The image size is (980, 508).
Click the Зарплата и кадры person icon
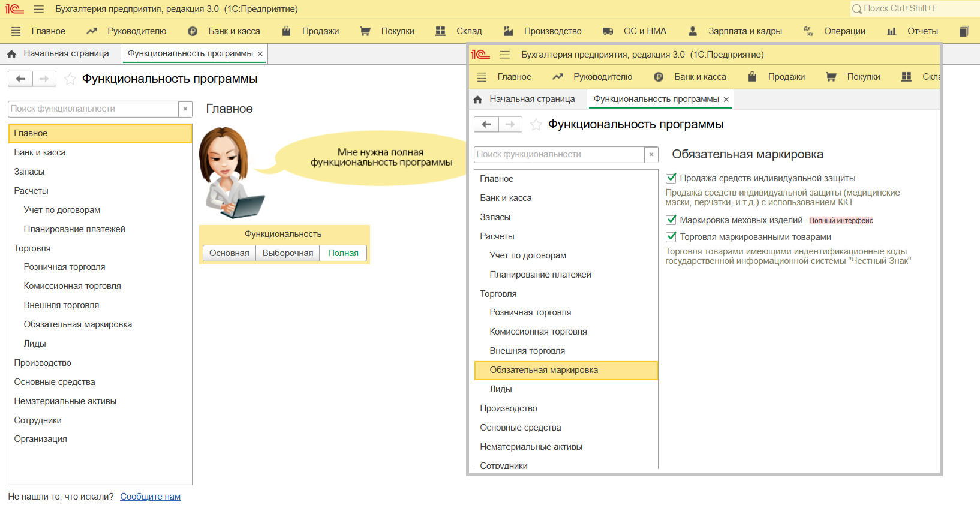coord(693,31)
